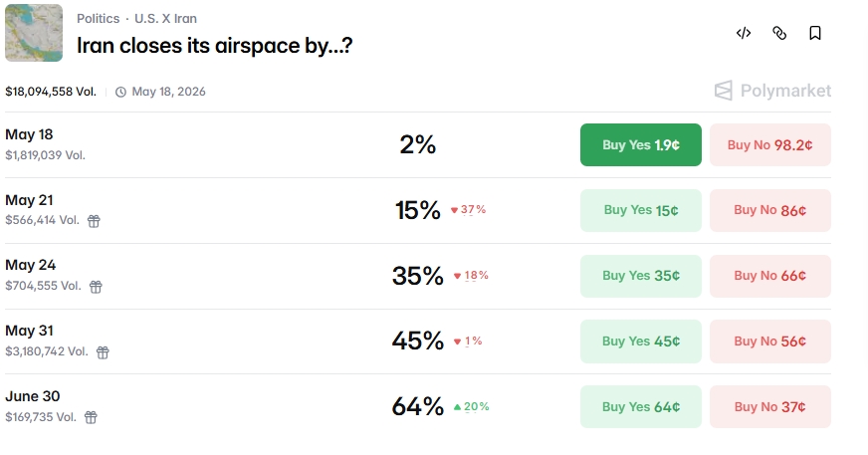Click the gift rewards icon for May 31

pos(103,352)
